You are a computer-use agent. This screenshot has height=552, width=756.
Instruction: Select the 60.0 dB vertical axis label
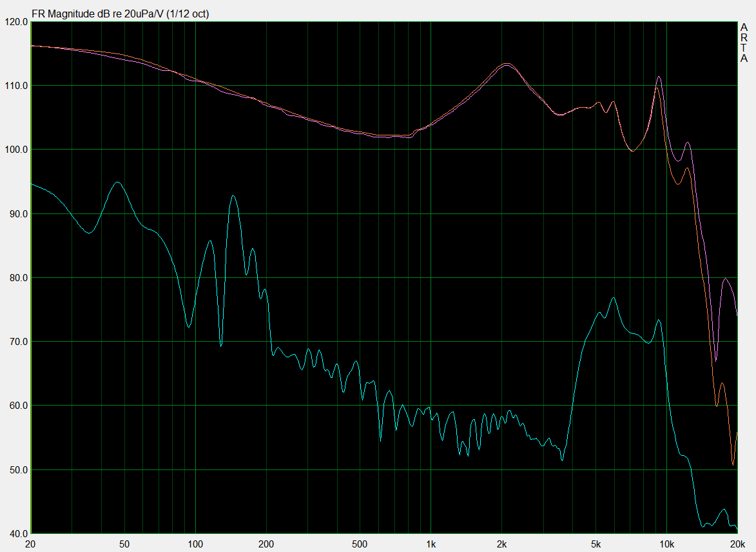point(16,406)
